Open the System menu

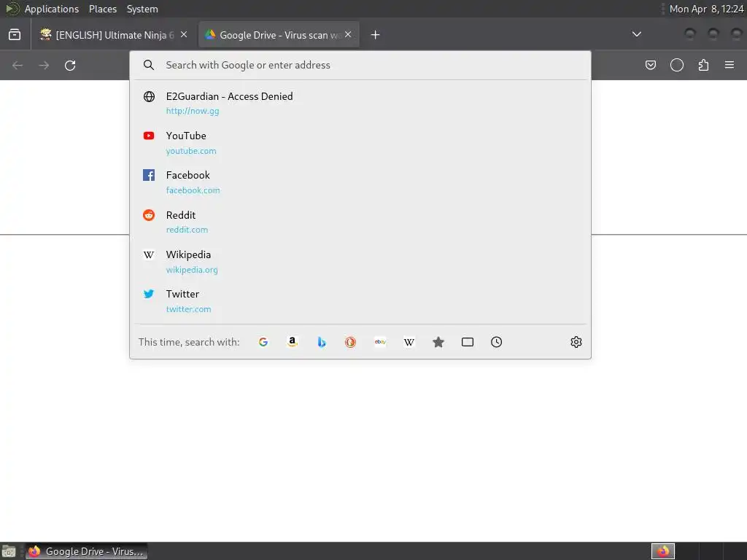(x=142, y=9)
